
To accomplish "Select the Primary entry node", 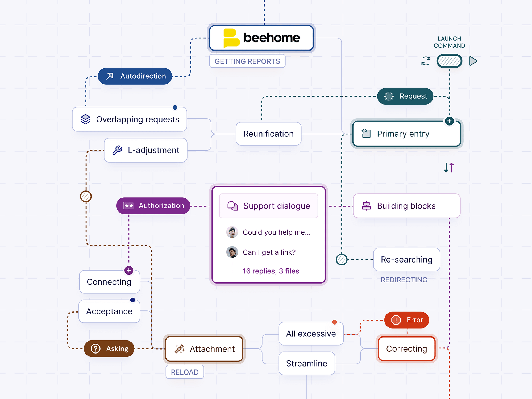I will [407, 134].
